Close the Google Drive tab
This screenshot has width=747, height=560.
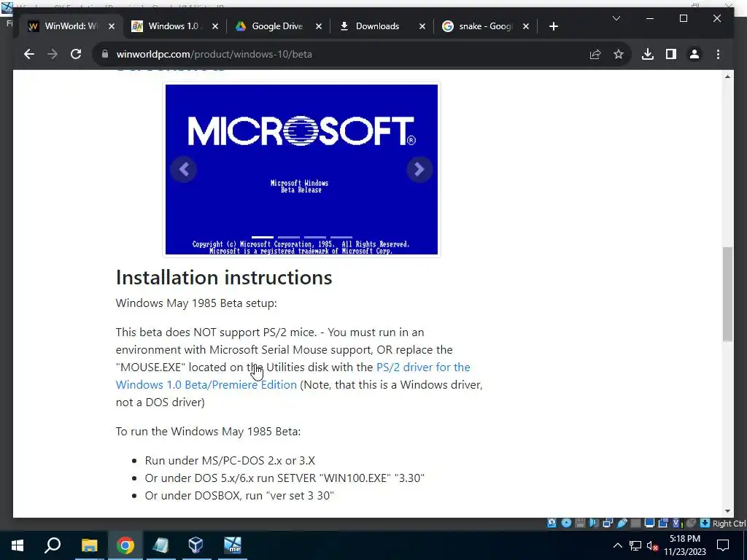(319, 26)
